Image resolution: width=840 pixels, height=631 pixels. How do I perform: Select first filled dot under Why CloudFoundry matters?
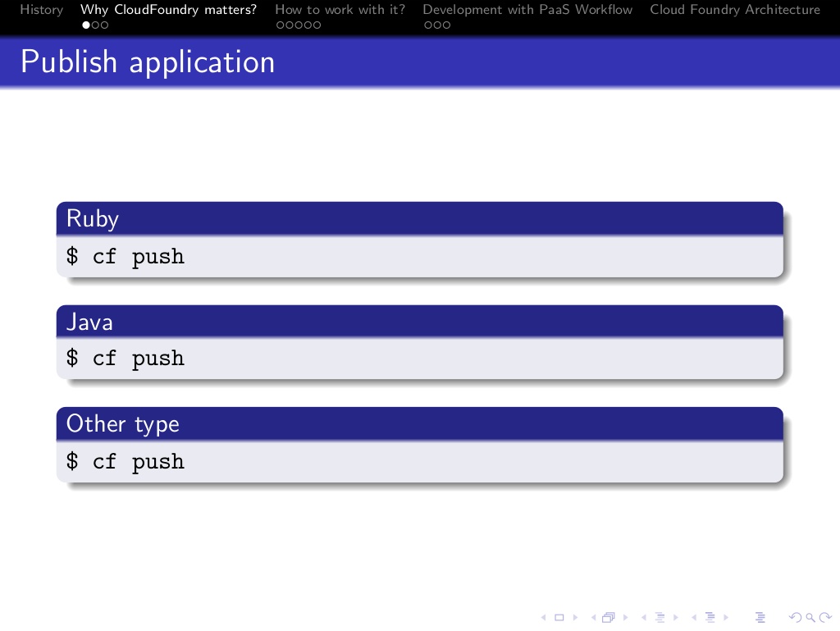85,25
